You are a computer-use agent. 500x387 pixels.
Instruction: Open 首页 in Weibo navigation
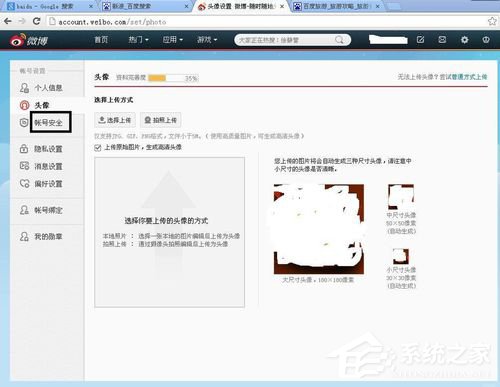[101, 40]
